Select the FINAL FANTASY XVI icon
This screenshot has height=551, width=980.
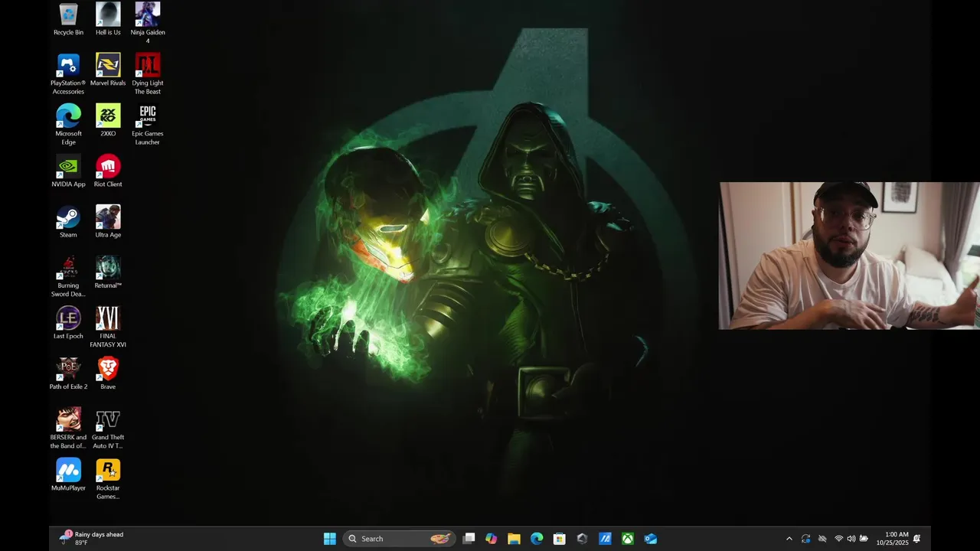tap(108, 327)
